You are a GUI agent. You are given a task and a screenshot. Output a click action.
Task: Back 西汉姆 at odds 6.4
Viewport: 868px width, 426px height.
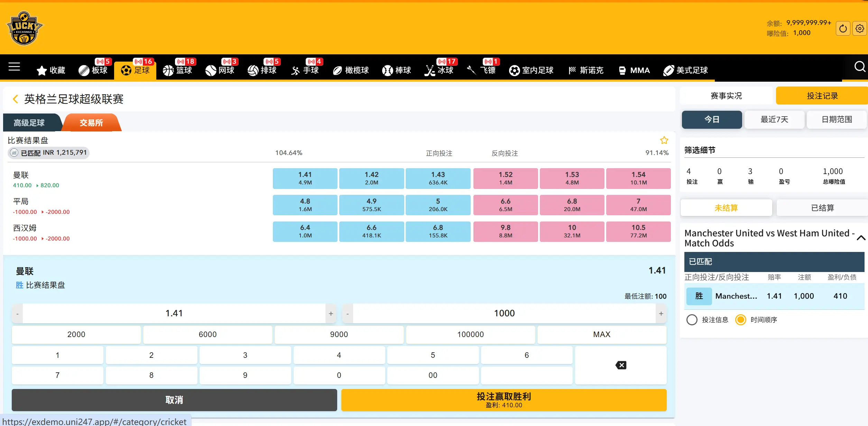[x=305, y=232]
